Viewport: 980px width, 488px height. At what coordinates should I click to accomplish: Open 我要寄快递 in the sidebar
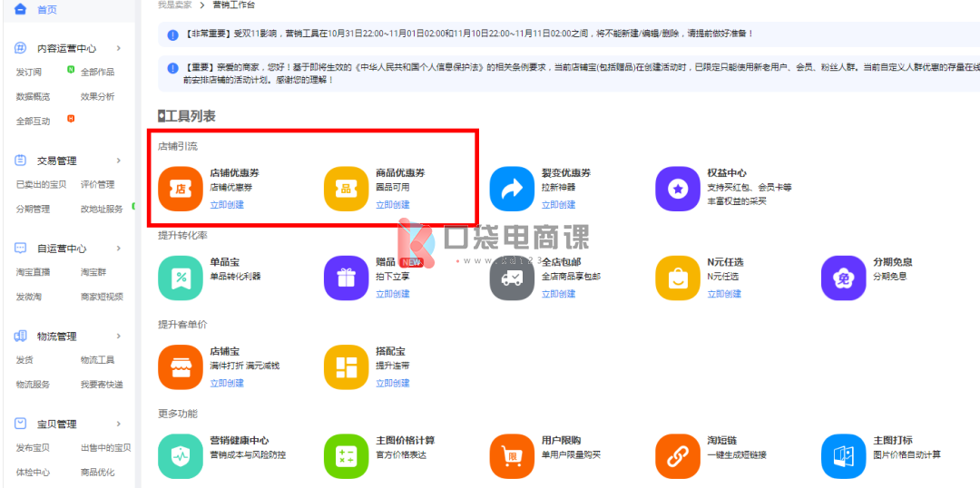[102, 385]
